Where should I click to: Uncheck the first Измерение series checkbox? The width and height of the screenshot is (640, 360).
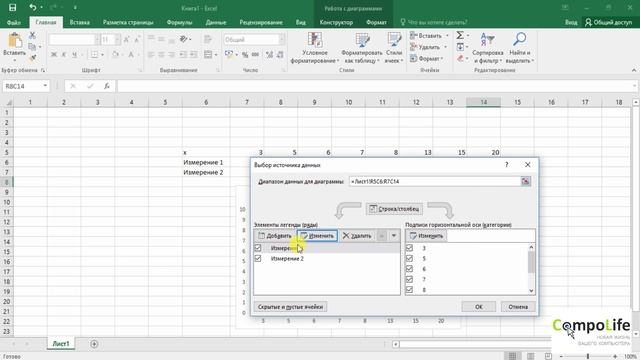coord(258,248)
